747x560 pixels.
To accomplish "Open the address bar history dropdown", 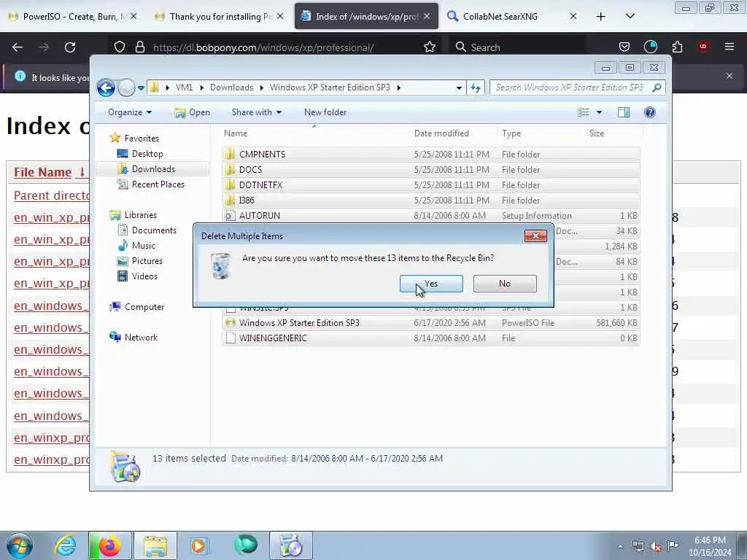I will point(459,87).
